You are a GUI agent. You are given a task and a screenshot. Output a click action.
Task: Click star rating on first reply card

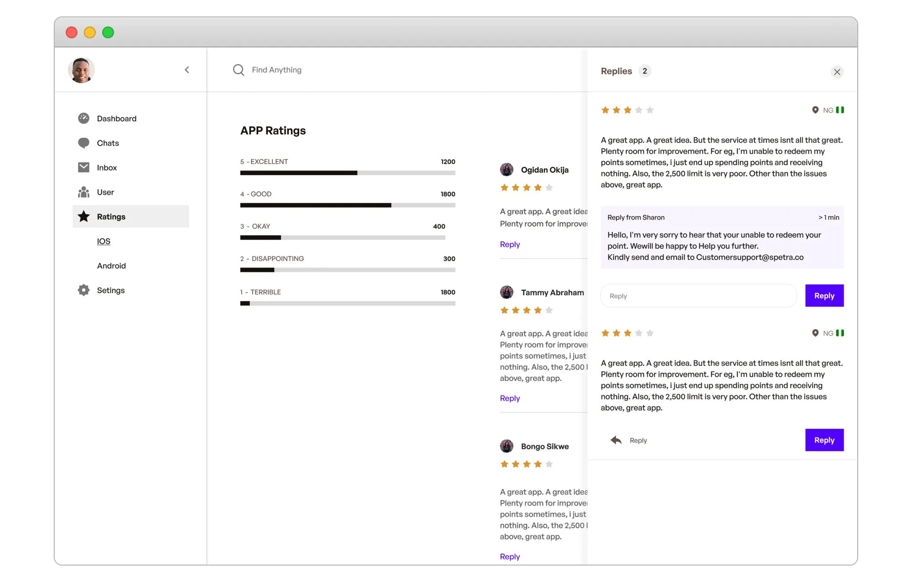pos(627,110)
